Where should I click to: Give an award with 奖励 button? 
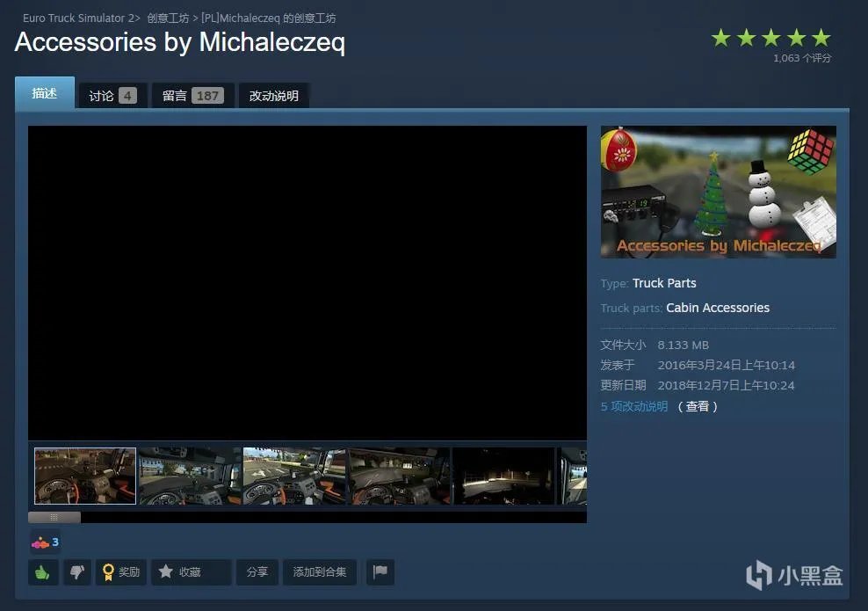(x=121, y=572)
